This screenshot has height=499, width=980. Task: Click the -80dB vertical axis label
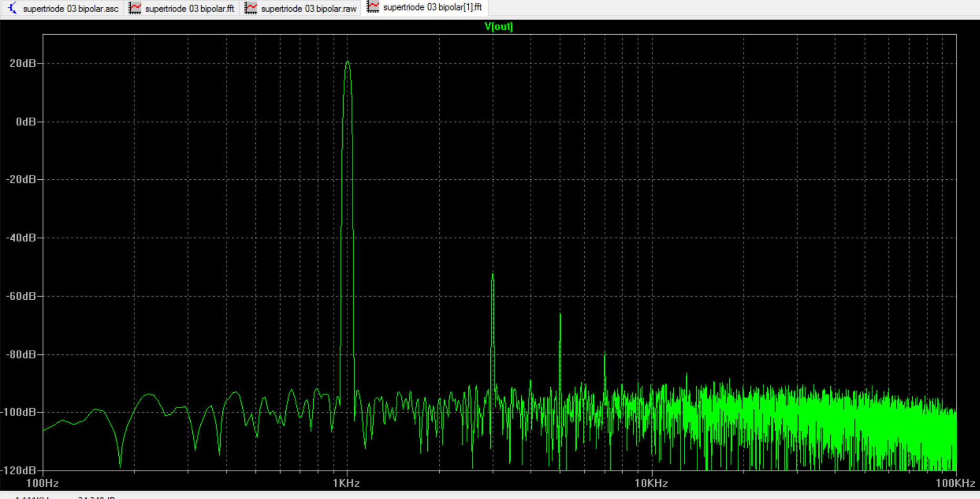coord(21,354)
